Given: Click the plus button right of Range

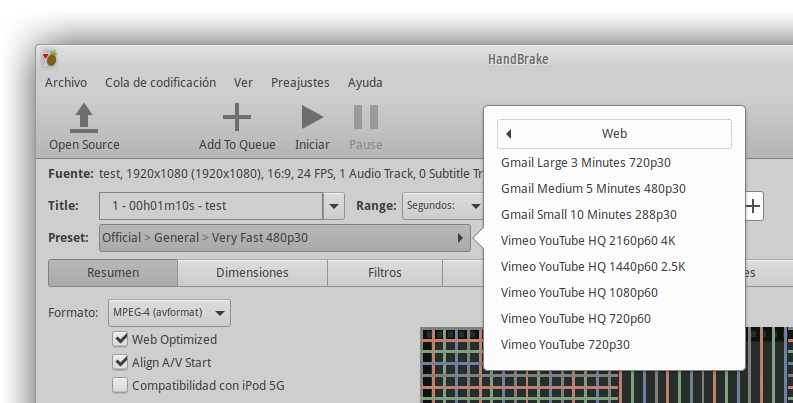Looking at the screenshot, I should point(753,206).
